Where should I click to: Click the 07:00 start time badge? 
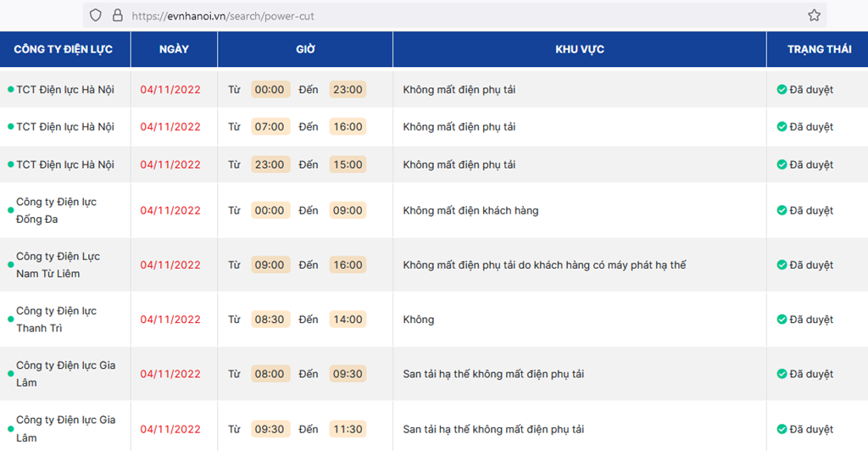tap(270, 126)
